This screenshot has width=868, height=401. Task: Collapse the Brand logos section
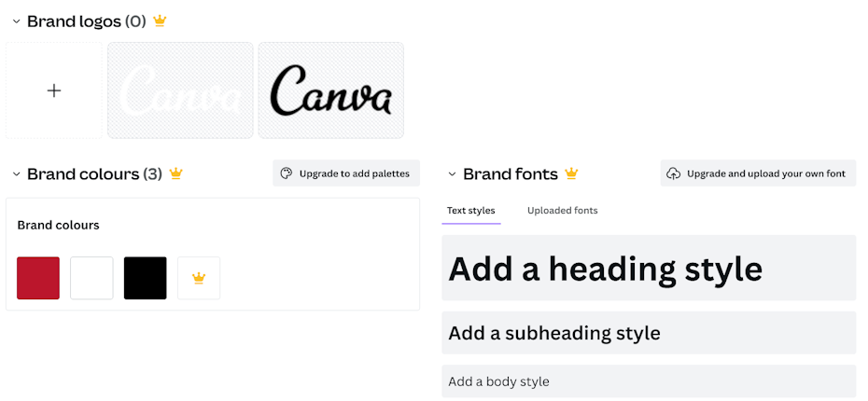coord(16,21)
